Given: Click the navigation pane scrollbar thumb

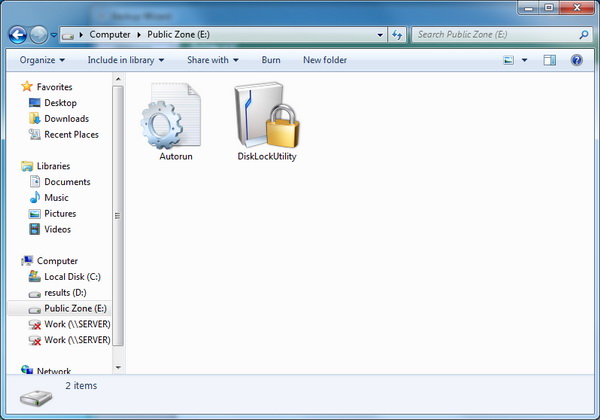Looking at the screenshot, I should pyautogui.click(x=118, y=216).
